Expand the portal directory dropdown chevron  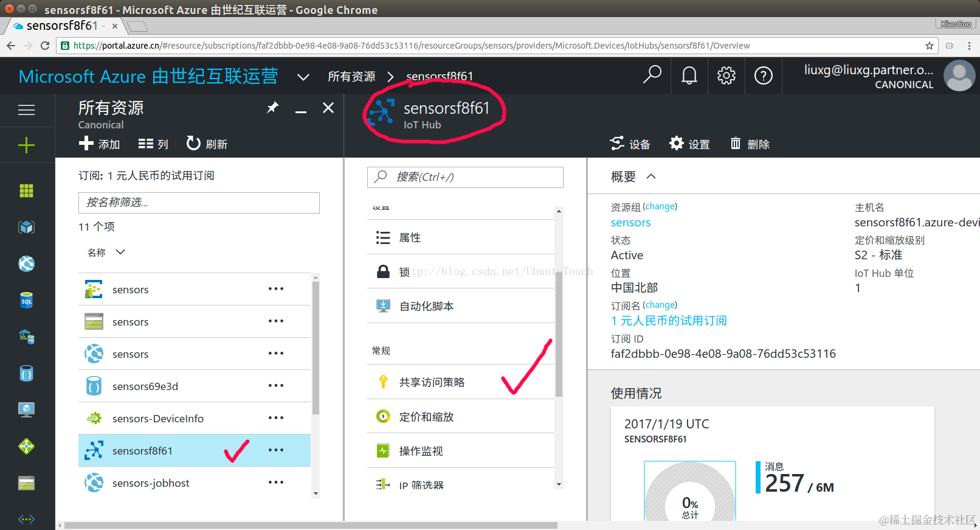point(303,77)
